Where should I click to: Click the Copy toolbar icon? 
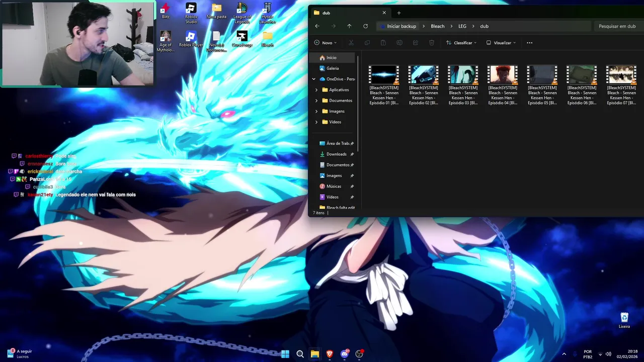(367, 43)
